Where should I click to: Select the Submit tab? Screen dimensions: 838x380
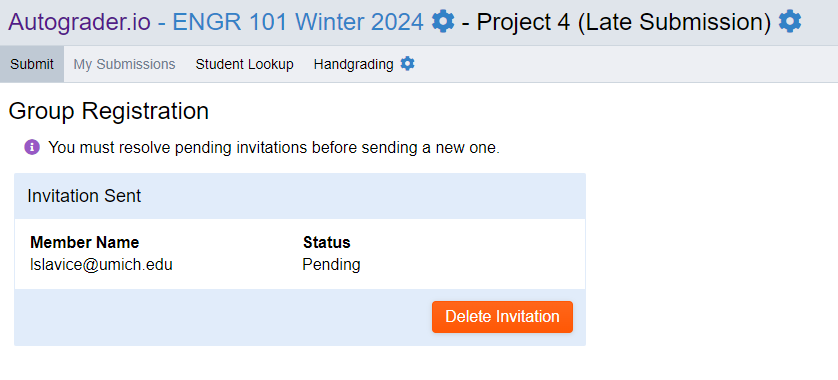coord(32,64)
